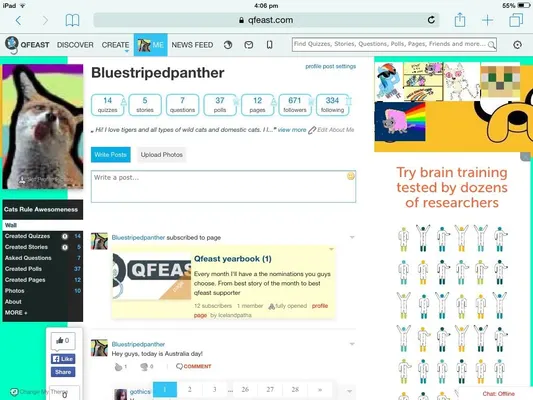Go to page 2 of posts

(190, 389)
